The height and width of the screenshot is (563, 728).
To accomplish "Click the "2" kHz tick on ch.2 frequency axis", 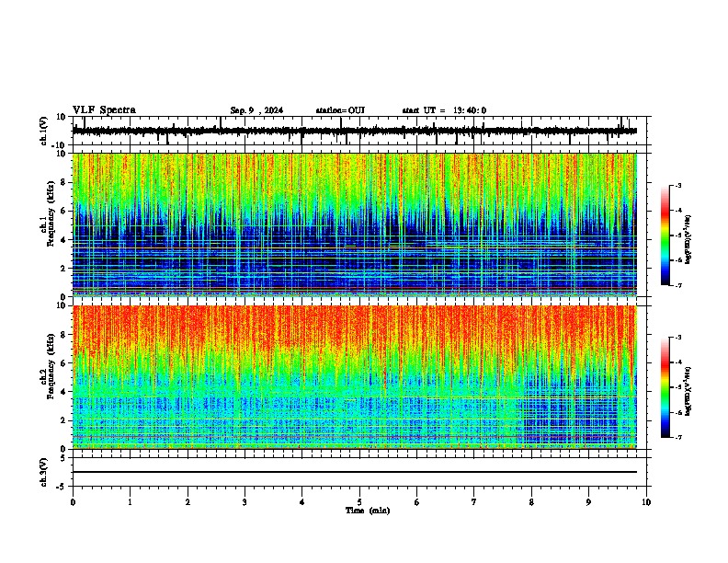I will coord(63,420).
